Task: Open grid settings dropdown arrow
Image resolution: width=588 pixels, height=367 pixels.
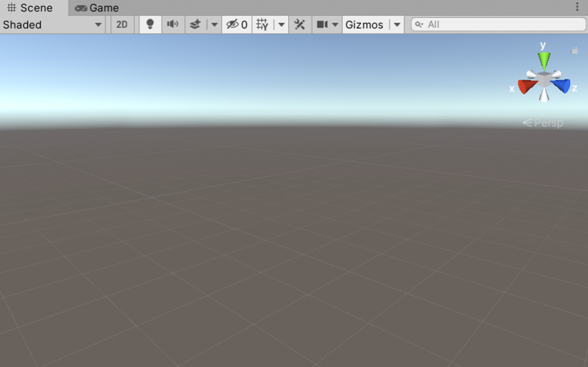Action: pyautogui.click(x=281, y=25)
